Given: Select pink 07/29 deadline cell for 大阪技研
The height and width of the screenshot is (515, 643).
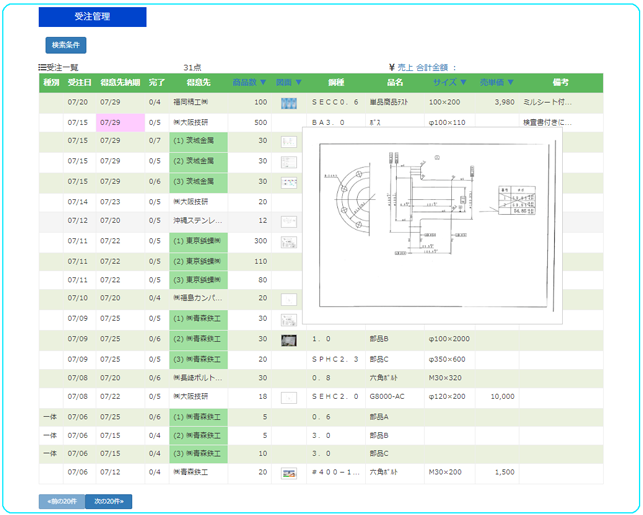Looking at the screenshot, I should coord(120,123).
